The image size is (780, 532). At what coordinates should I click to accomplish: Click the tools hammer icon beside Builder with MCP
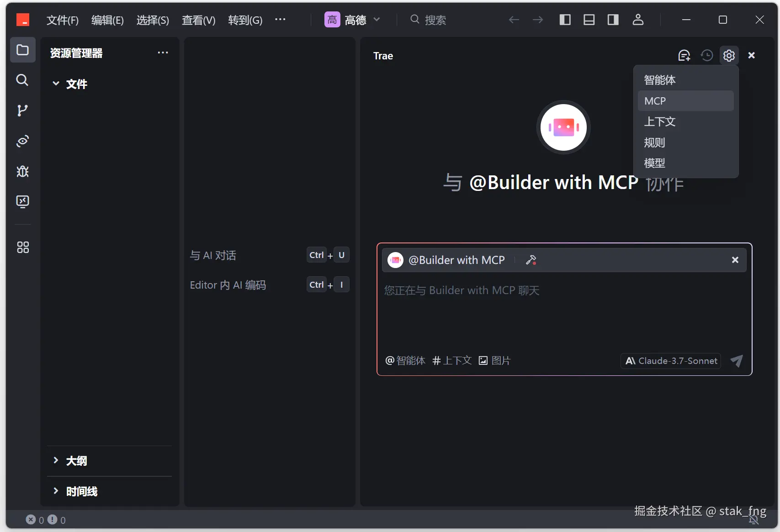click(x=531, y=260)
